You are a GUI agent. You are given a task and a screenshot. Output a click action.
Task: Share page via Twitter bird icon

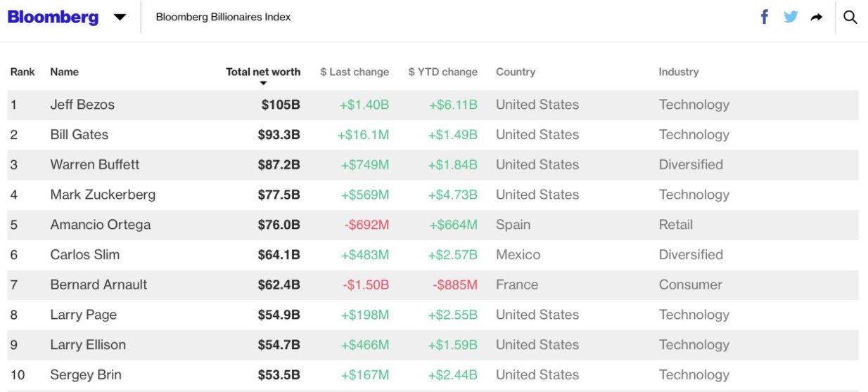point(791,17)
